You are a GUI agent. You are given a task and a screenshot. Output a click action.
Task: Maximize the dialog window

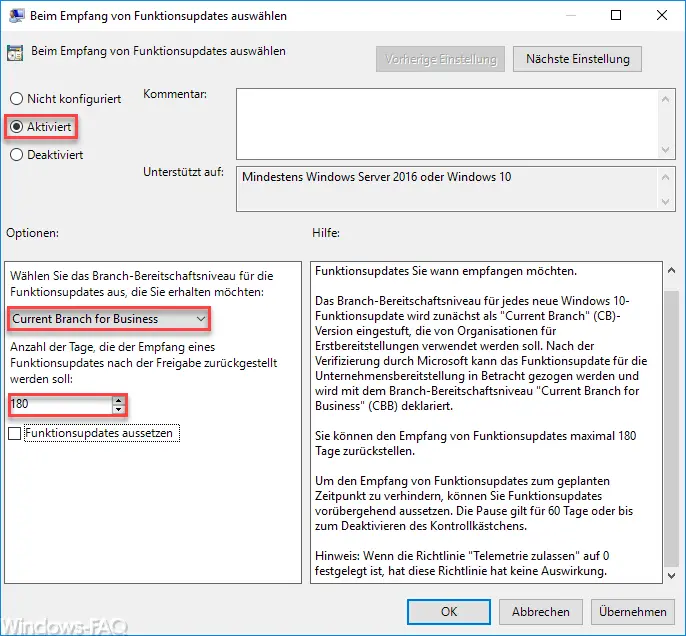tap(616, 15)
